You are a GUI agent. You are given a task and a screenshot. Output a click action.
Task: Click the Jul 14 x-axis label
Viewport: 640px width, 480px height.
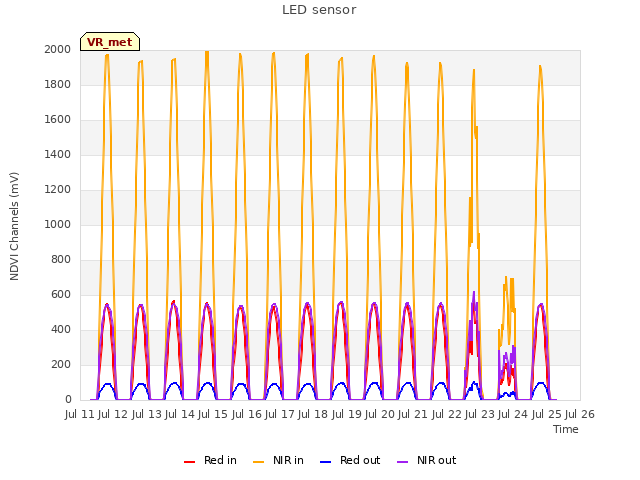point(180,414)
